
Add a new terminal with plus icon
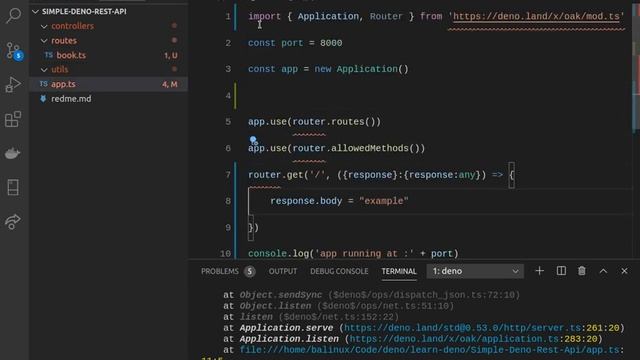point(539,271)
